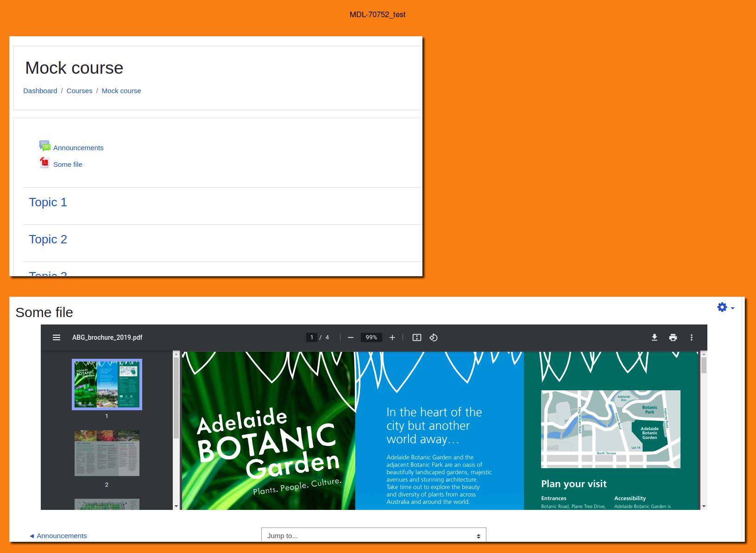Click the fit to page icon
This screenshot has width=756, height=553.
pyautogui.click(x=417, y=337)
